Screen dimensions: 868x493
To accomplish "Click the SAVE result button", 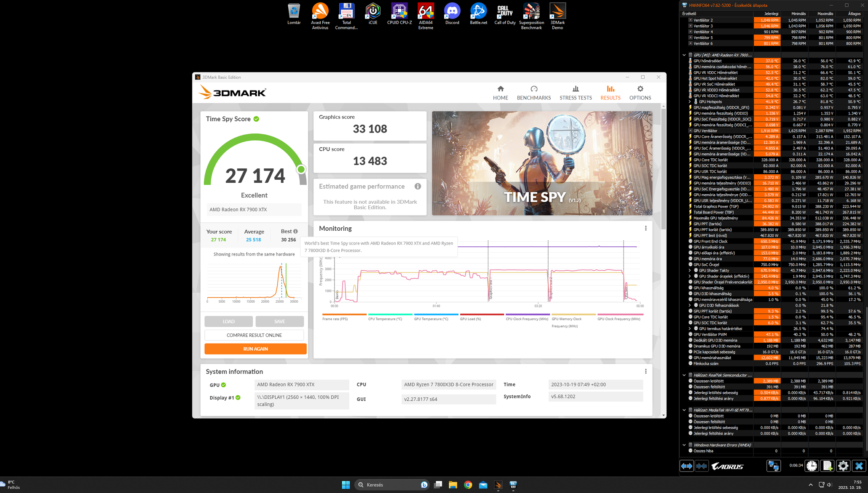I will [279, 321].
